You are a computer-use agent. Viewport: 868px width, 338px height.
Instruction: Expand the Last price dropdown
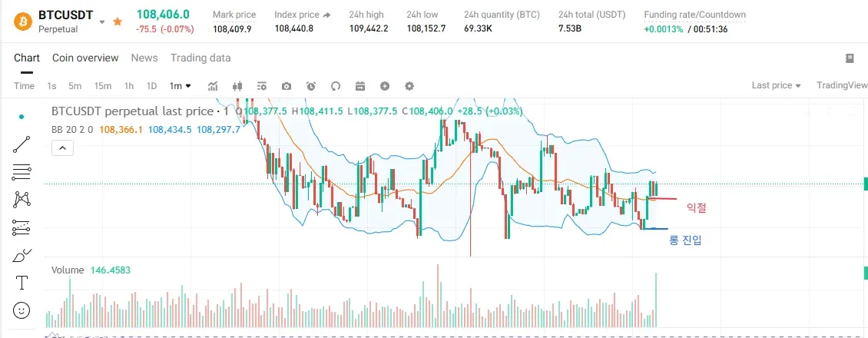776,85
